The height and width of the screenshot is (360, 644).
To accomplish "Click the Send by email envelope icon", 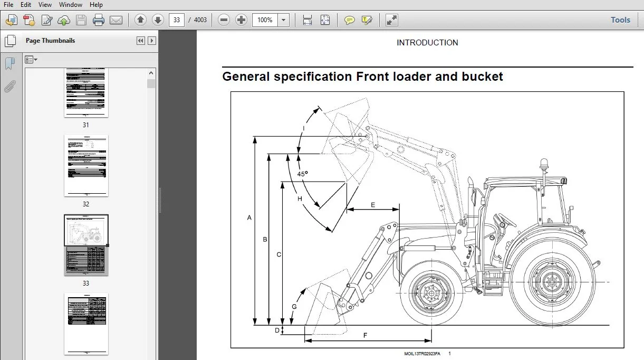I will [116, 20].
